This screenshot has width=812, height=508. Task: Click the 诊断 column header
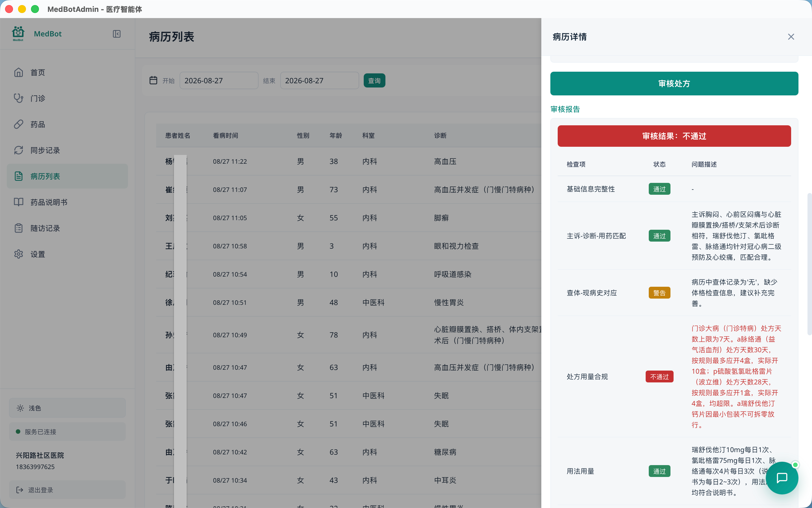tap(440, 135)
